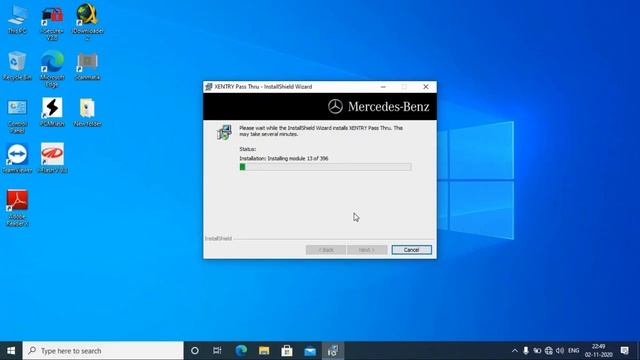Open Microsoft Store from the taskbar

point(287,351)
